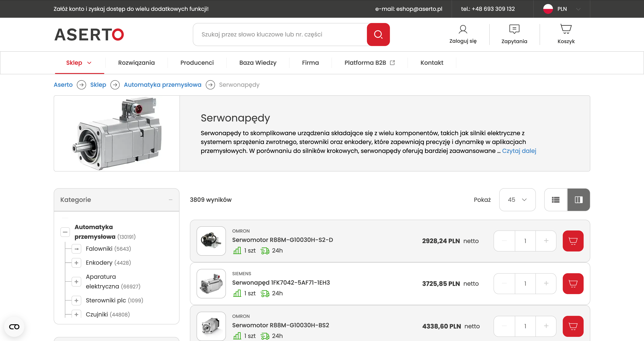Open the Kontakt menu item
The width and height of the screenshot is (644, 341).
432,63
